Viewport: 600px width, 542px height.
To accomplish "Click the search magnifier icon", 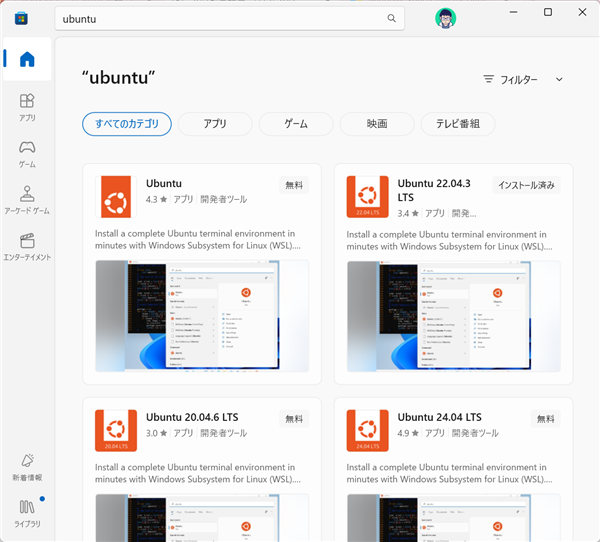I will 391,18.
